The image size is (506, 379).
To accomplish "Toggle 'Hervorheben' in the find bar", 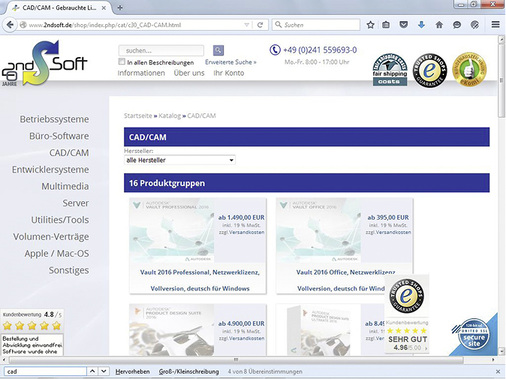I will coord(132,371).
